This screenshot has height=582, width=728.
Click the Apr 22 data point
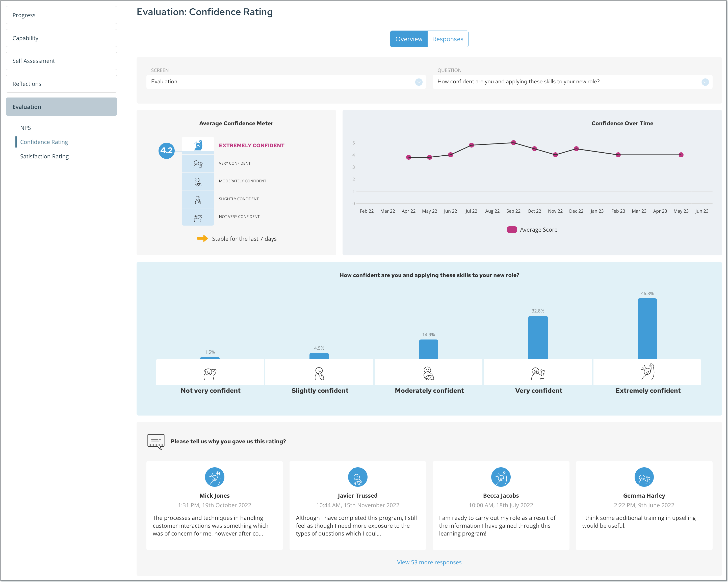tap(409, 157)
